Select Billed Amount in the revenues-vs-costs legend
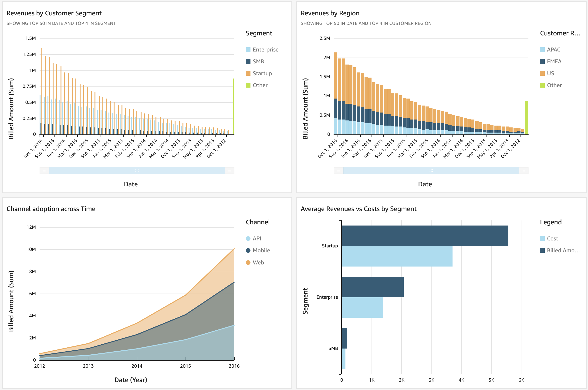588x390 pixels. tap(560, 250)
